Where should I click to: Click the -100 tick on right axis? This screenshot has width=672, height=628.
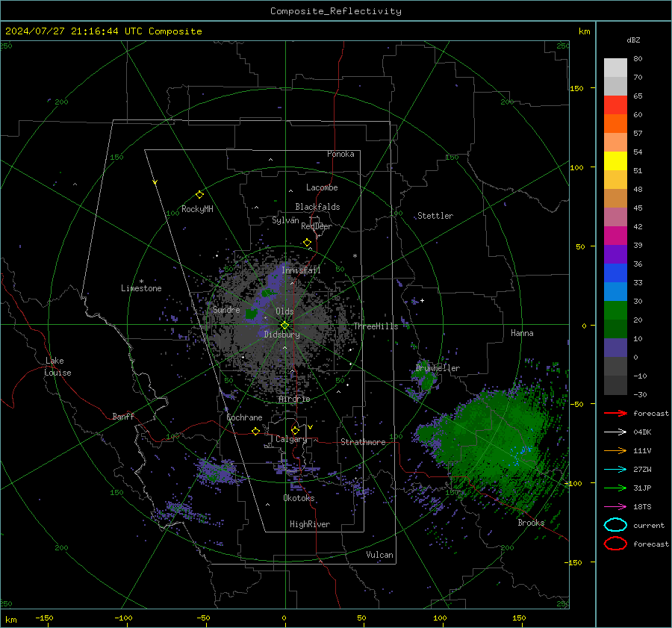(574, 484)
